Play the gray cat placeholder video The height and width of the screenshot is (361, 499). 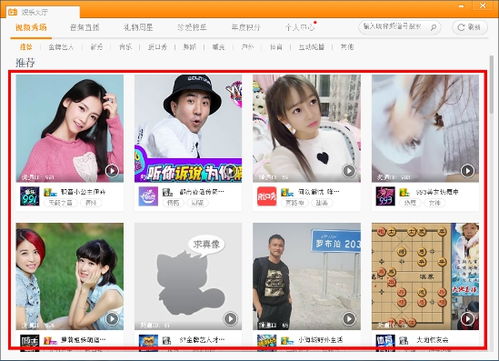click(231, 319)
